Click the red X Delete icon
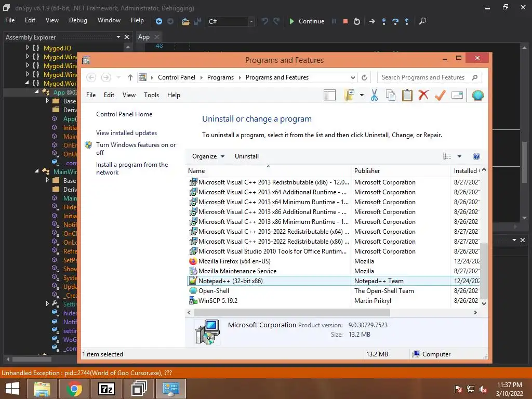The image size is (532, 399). 423,95
